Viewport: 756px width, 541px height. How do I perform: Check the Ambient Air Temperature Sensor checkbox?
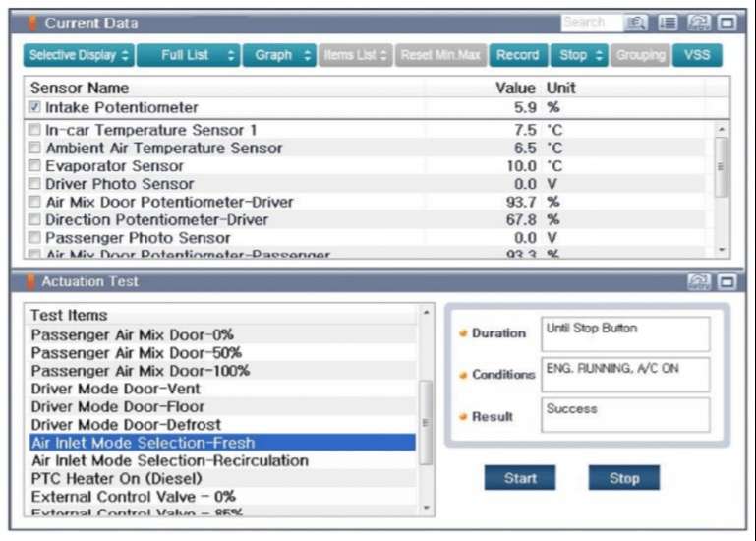pyautogui.click(x=34, y=148)
